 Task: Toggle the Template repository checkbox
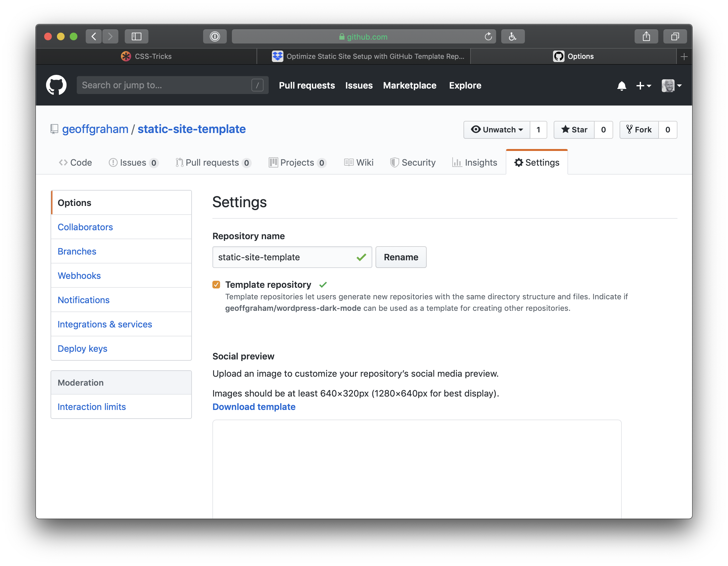click(216, 284)
